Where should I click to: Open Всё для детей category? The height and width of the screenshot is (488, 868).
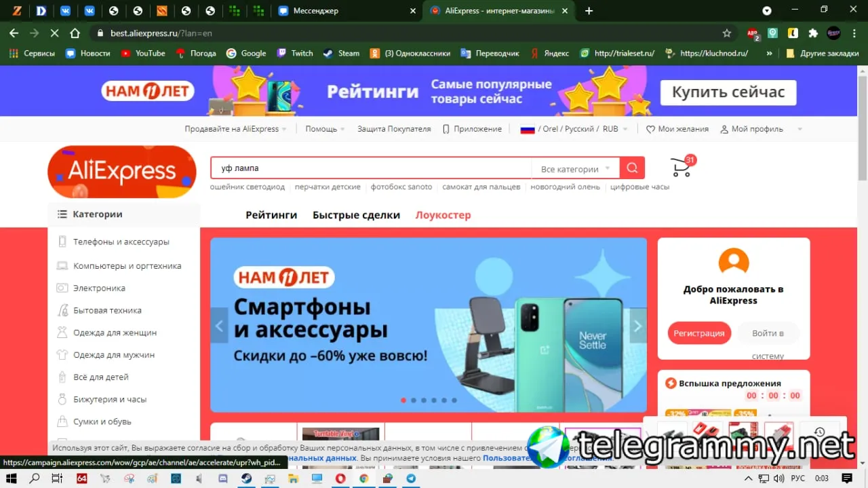[100, 377]
